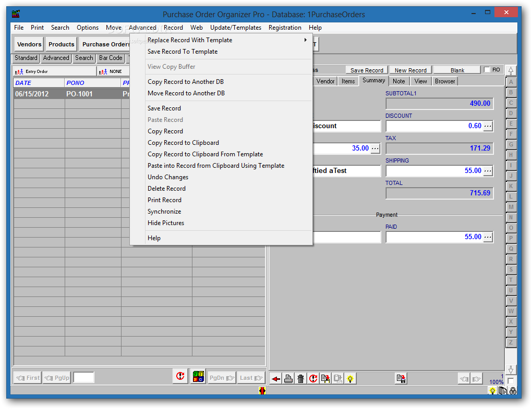Open the Bar Code tab
This screenshot has width=532, height=409.
(x=110, y=58)
